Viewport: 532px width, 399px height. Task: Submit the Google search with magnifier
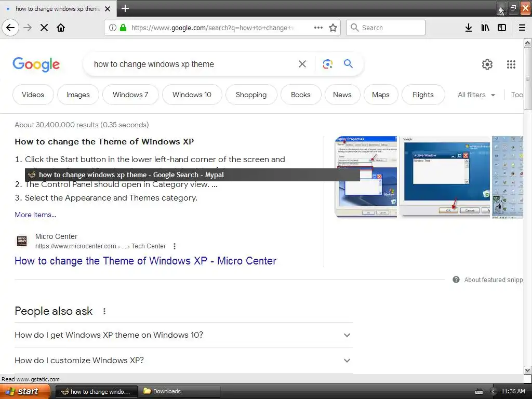[348, 63]
